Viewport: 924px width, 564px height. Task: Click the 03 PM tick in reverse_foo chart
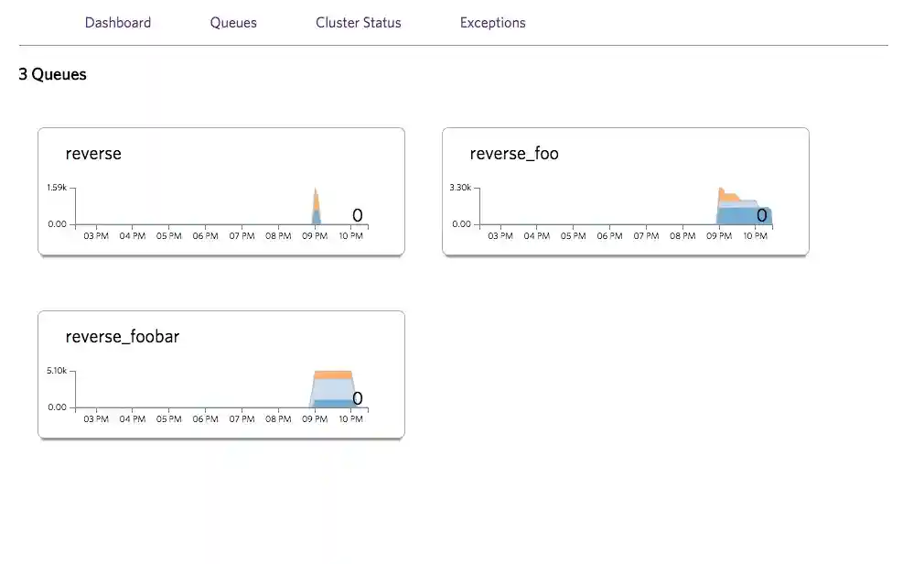[500, 236]
